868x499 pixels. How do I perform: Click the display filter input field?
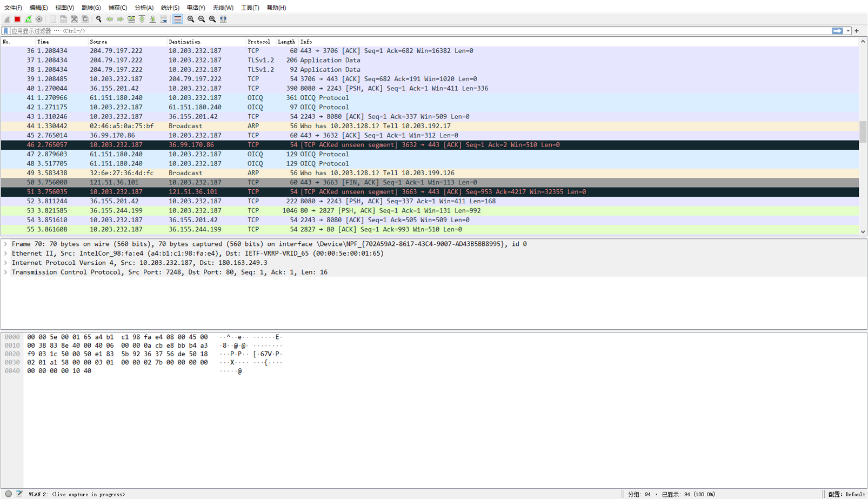(x=420, y=31)
